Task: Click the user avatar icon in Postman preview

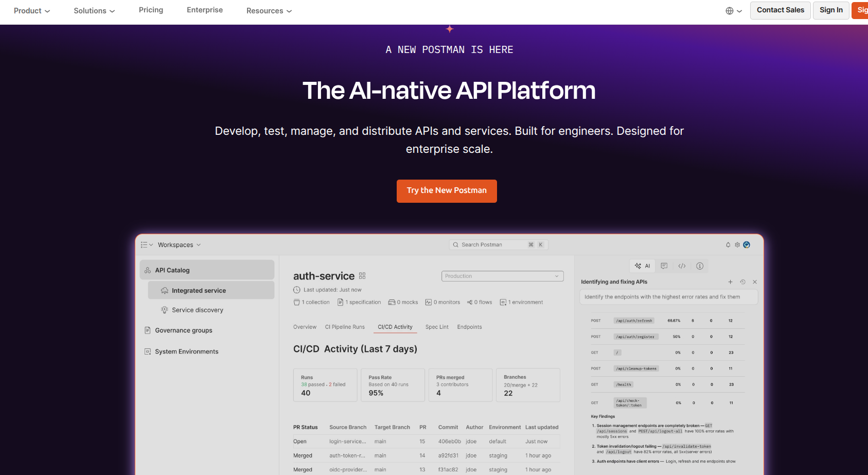Action: click(x=747, y=245)
